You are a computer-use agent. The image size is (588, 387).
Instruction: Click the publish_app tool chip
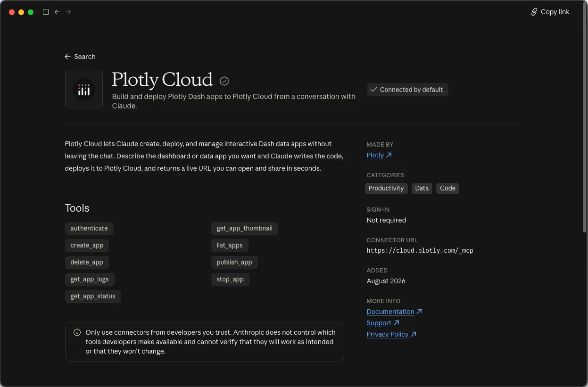point(234,262)
